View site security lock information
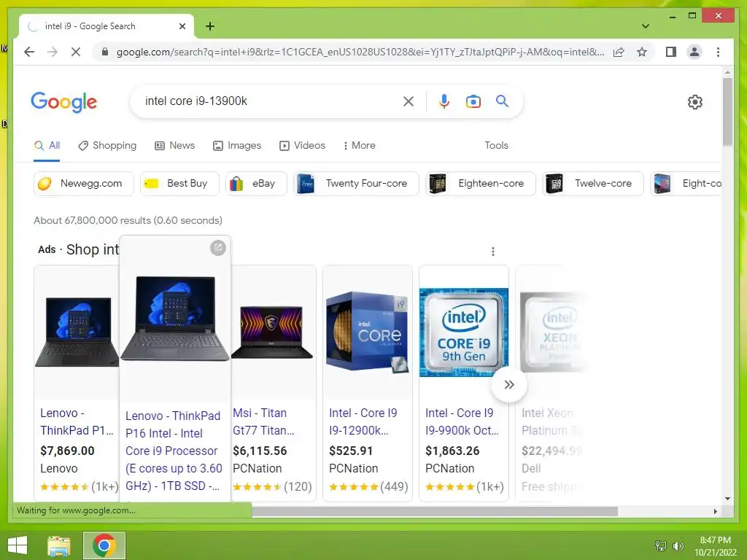This screenshot has height=560, width=747. 105,52
